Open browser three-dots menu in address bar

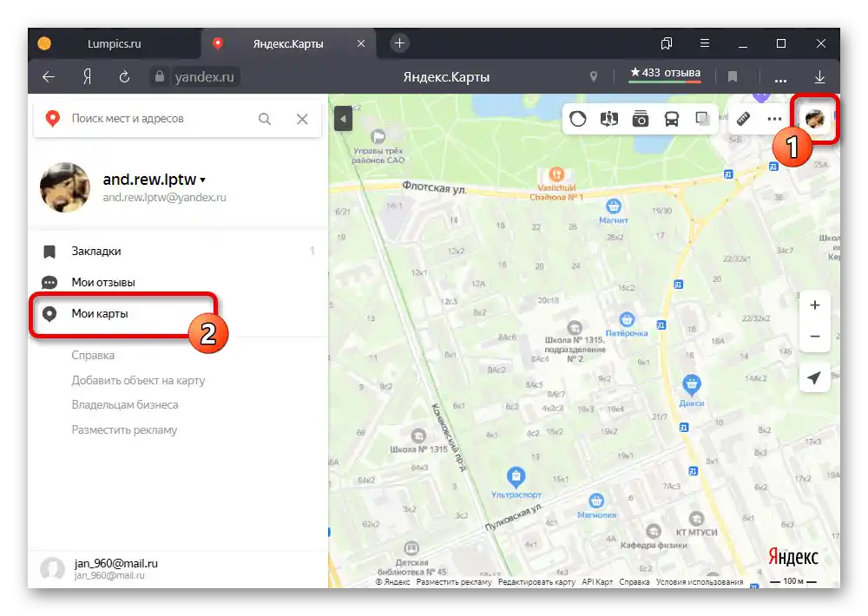780,80
